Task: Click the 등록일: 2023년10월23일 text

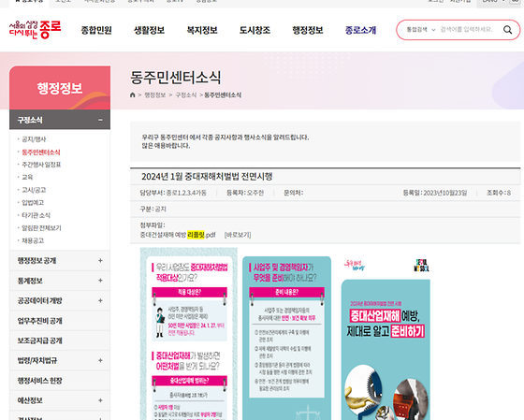Action: (x=435, y=193)
